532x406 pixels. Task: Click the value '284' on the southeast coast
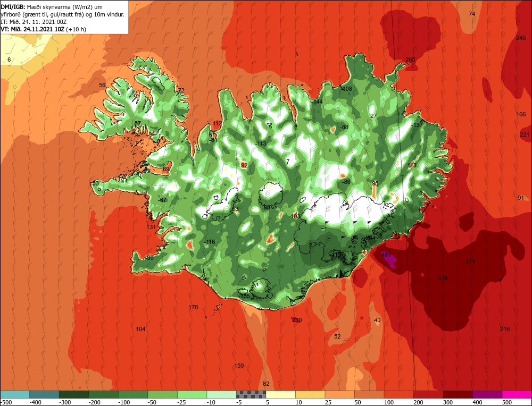[x=370, y=238]
